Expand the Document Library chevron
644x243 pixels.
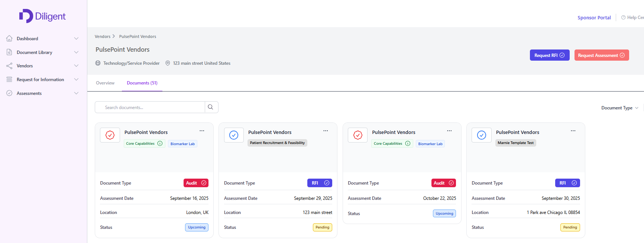pos(76,52)
